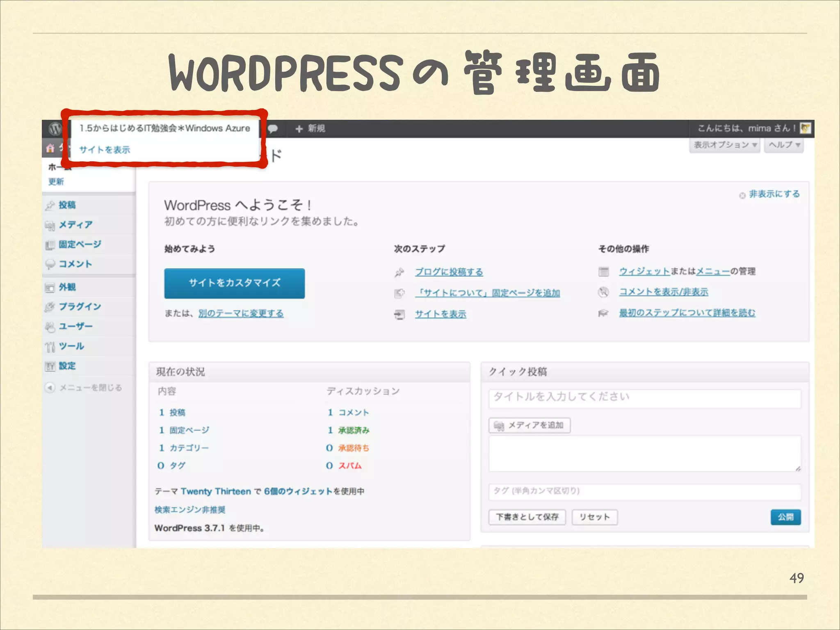The image size is (840, 630).
Task: Dismiss welcome panel via 非表示にする
Action: click(x=774, y=194)
